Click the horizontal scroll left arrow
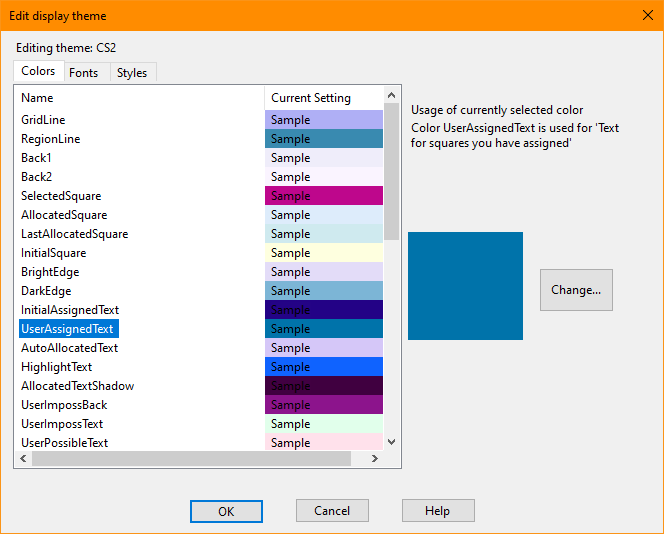 pos(23,459)
